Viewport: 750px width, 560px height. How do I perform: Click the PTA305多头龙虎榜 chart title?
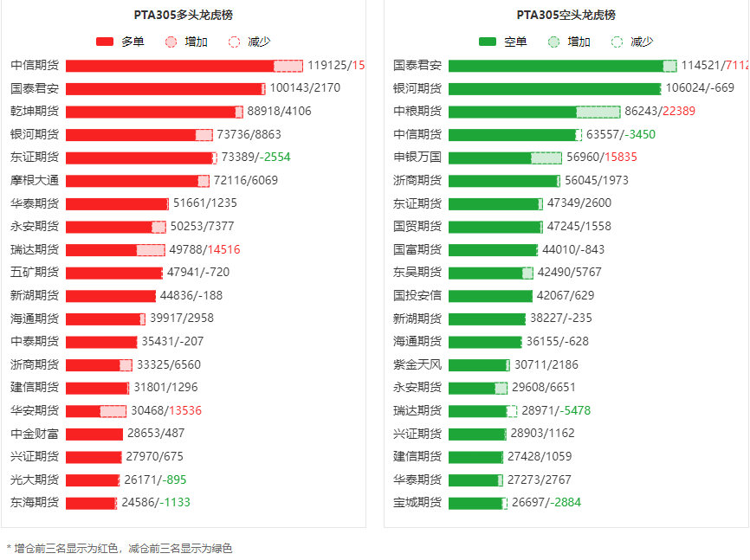(183, 15)
